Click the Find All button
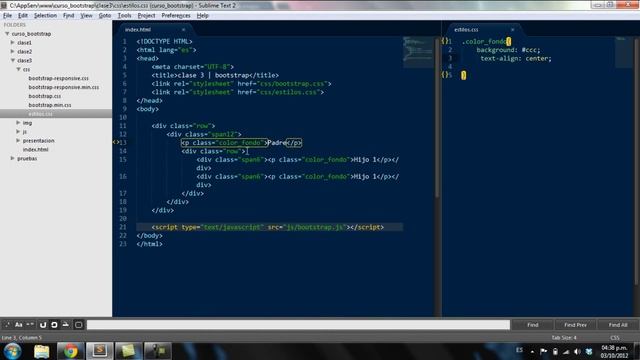This screenshot has width=640, height=360. point(618,325)
